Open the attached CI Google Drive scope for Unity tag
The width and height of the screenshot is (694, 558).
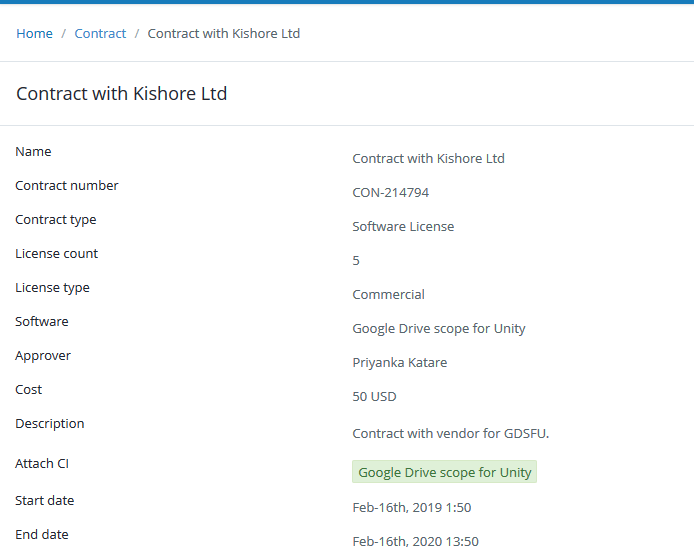pyautogui.click(x=444, y=472)
